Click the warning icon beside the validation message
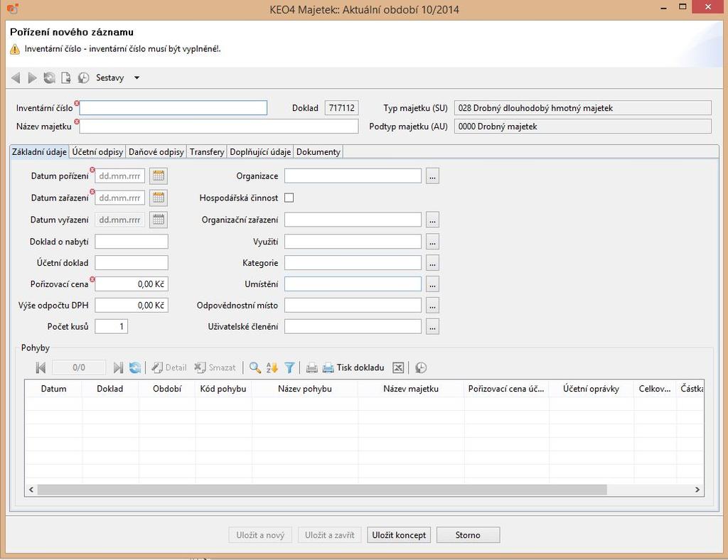This screenshot has width=728, height=560. point(15,49)
